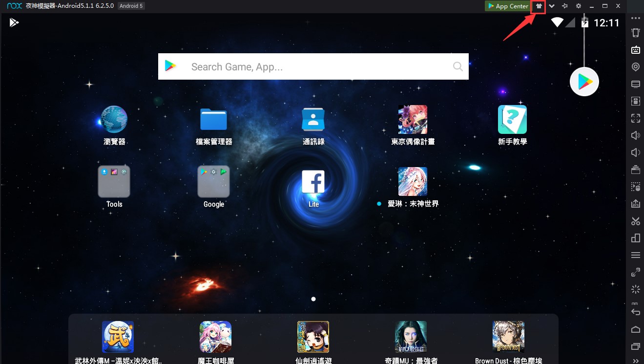
Task: Click the Android home button in sidebar
Action: tap(636, 329)
